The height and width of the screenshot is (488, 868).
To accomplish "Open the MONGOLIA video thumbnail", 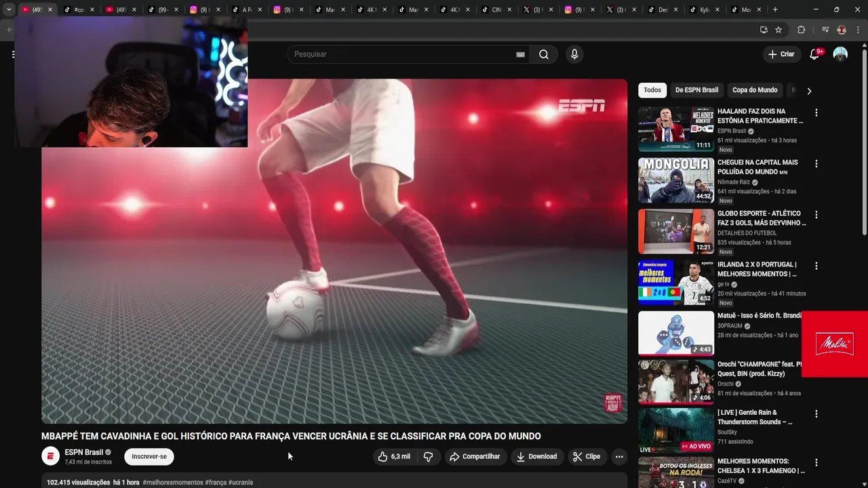I will pyautogui.click(x=676, y=180).
